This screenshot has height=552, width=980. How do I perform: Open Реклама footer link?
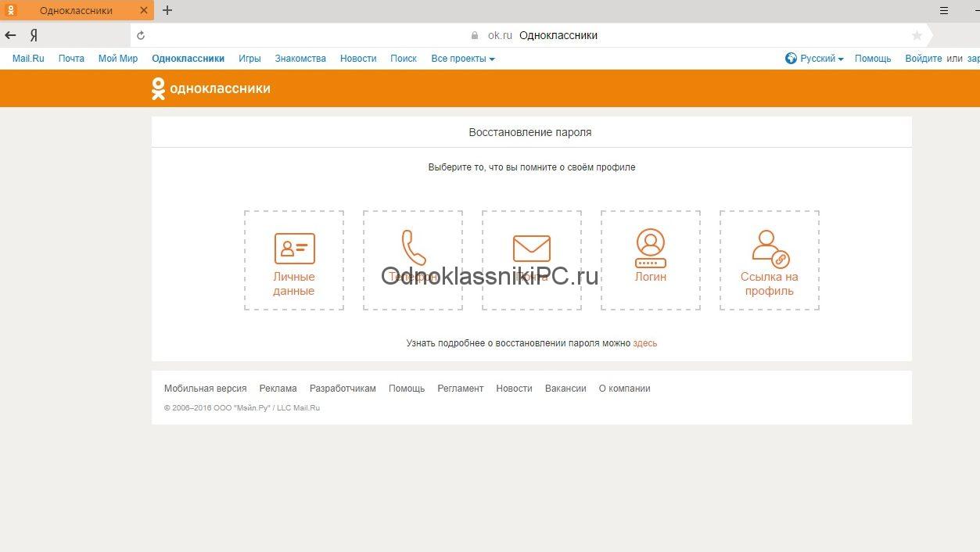[x=278, y=389]
